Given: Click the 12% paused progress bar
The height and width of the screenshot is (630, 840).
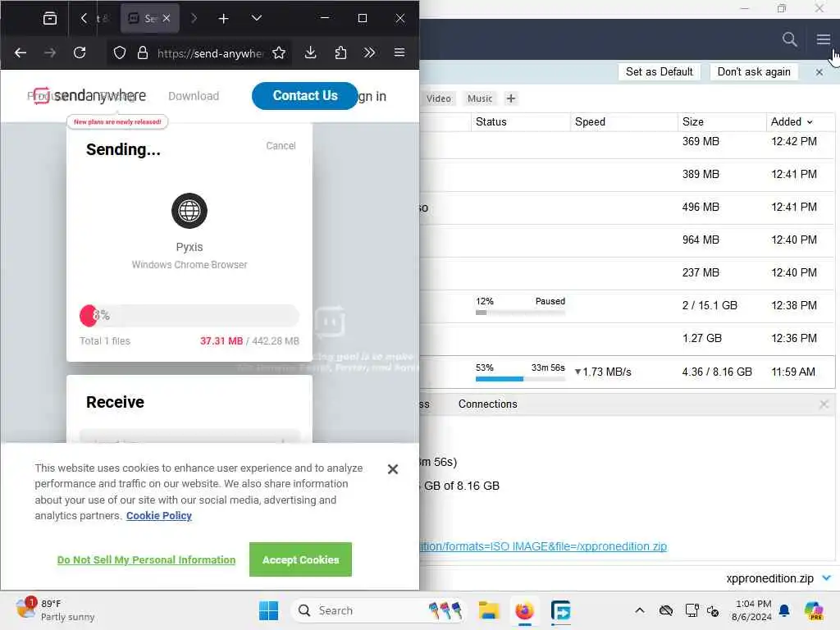Looking at the screenshot, I should 519,313.
